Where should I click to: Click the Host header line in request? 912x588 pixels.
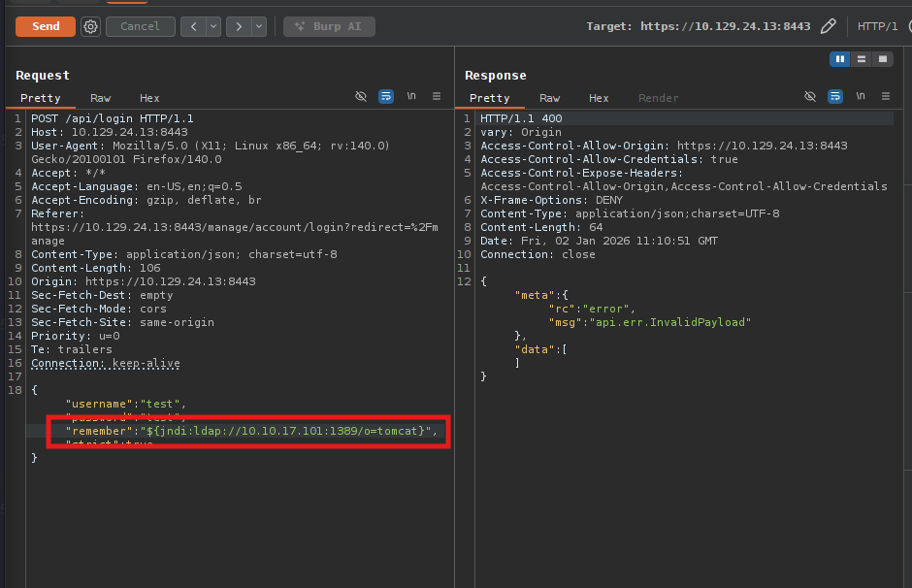(110, 132)
